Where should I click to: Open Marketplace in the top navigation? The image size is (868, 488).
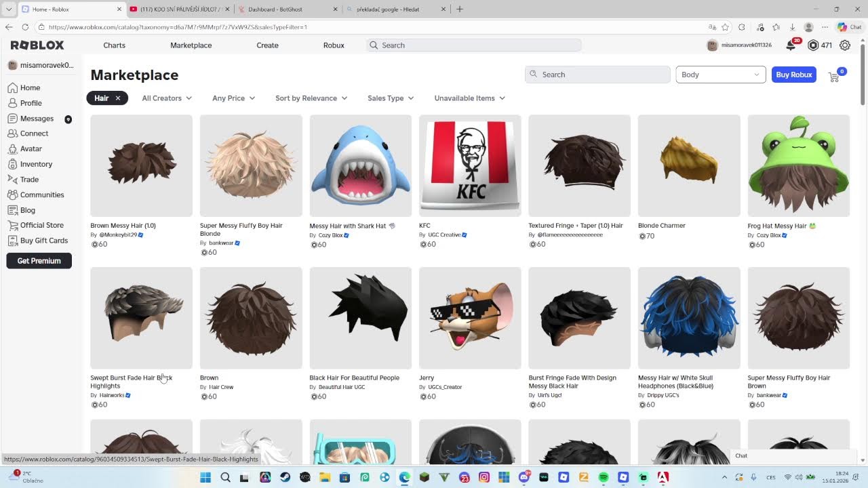[191, 45]
